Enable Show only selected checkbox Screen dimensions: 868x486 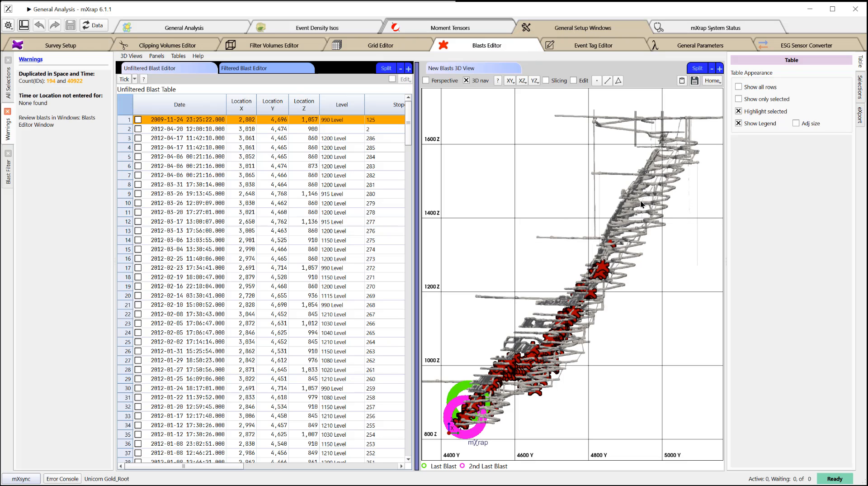click(x=738, y=99)
